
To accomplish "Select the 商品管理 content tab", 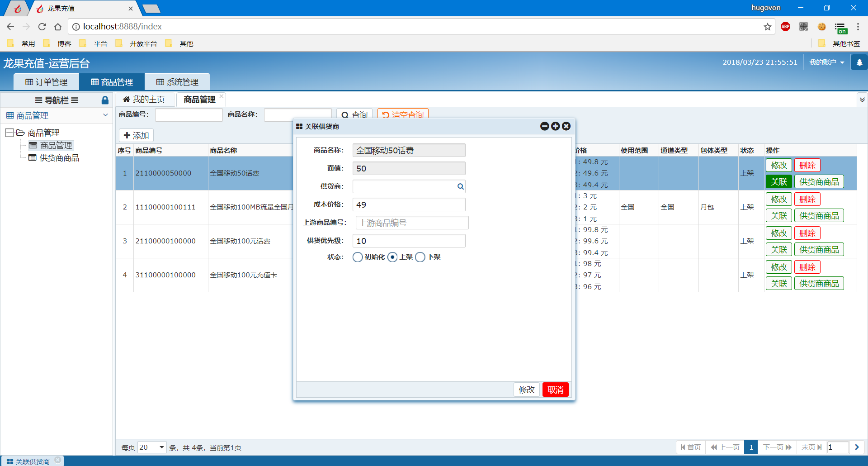I will coord(199,100).
